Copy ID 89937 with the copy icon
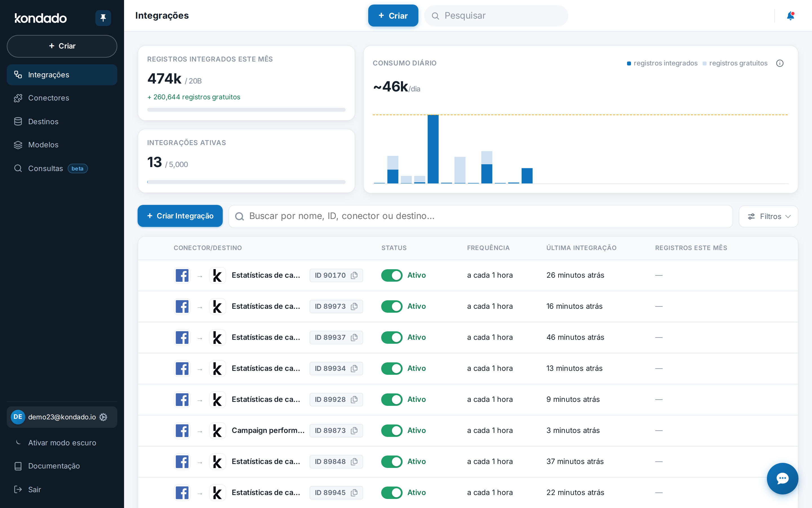This screenshot has height=508, width=812. (x=354, y=337)
